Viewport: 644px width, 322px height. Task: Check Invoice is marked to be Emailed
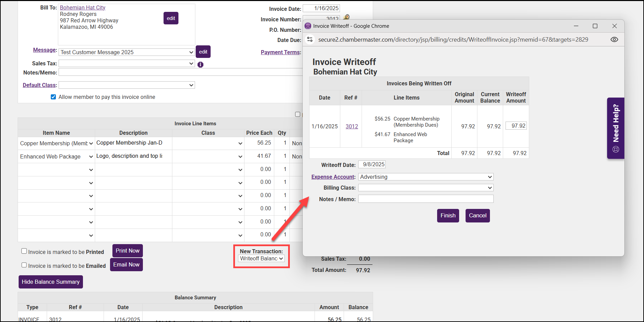tap(24, 265)
